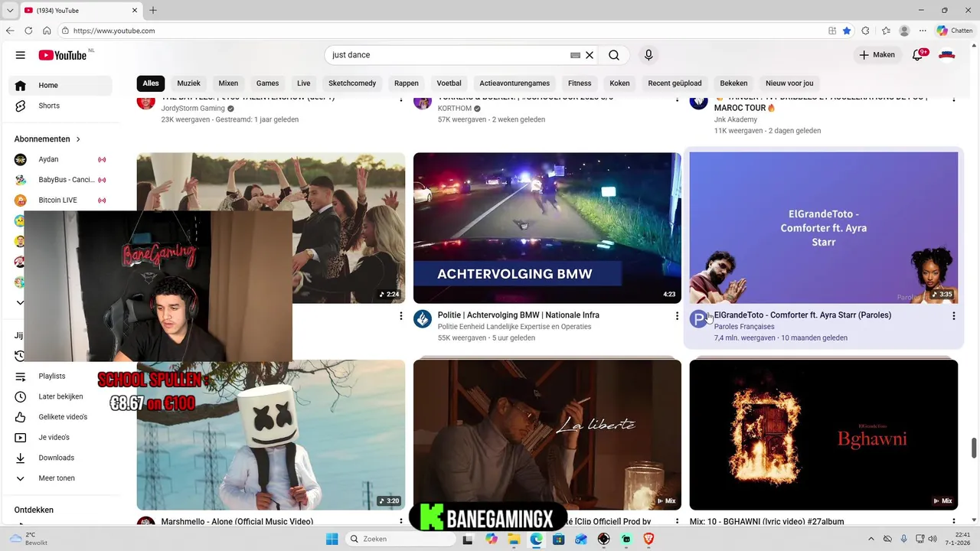Image resolution: width=980 pixels, height=551 pixels.
Task: Open the Bghawni mix thumbnail
Action: tap(824, 435)
